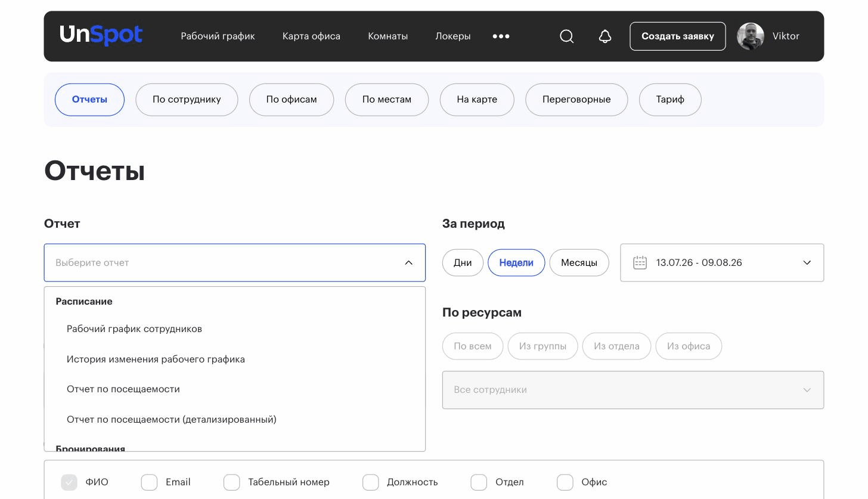The image size is (868, 499).
Task: Click Viktor's profile avatar
Action: [x=751, y=36]
